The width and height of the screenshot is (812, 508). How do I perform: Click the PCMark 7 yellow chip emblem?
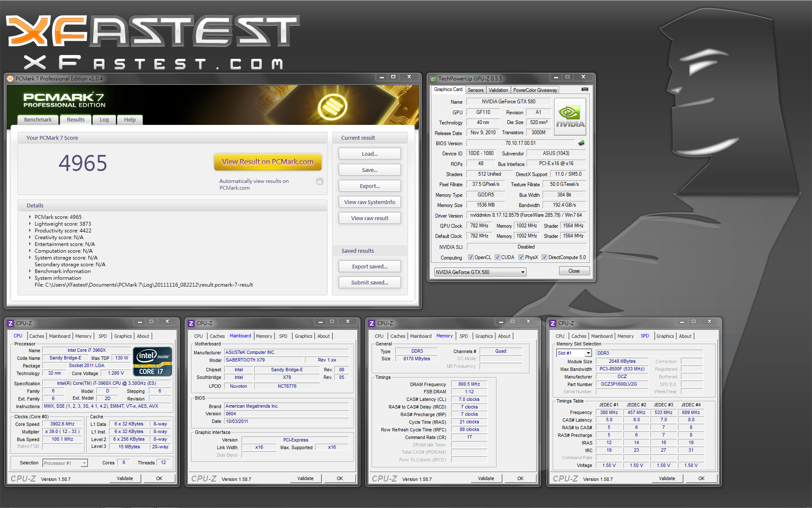pos(333,106)
